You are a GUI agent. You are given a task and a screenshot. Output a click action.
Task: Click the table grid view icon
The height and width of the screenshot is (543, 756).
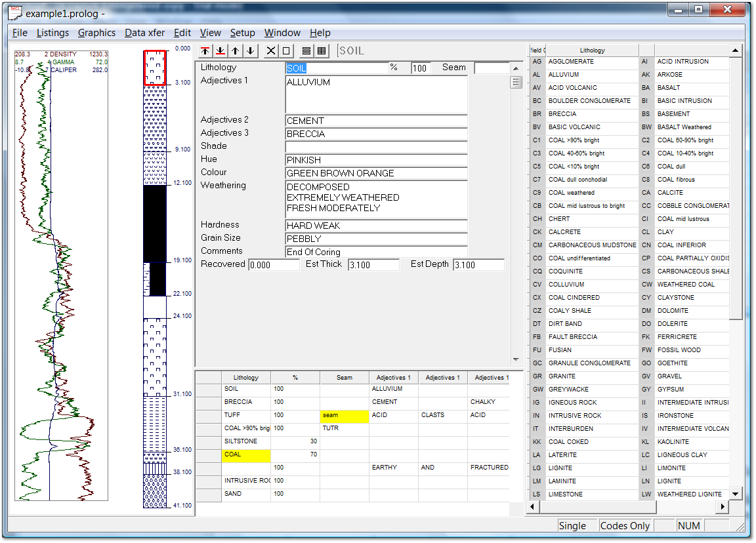(322, 51)
